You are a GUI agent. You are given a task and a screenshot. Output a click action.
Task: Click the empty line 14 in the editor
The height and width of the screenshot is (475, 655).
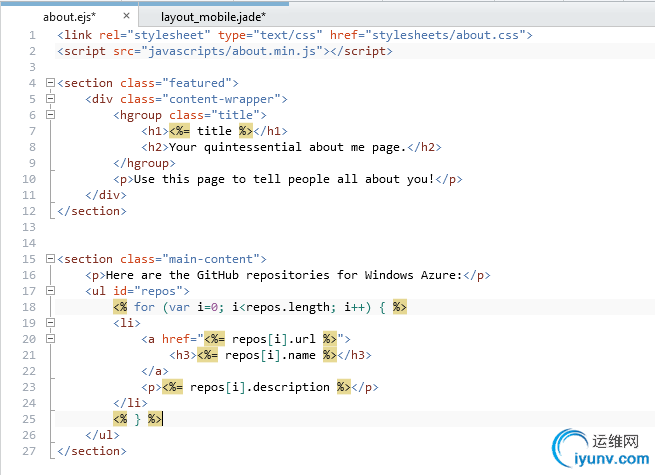coord(355,243)
